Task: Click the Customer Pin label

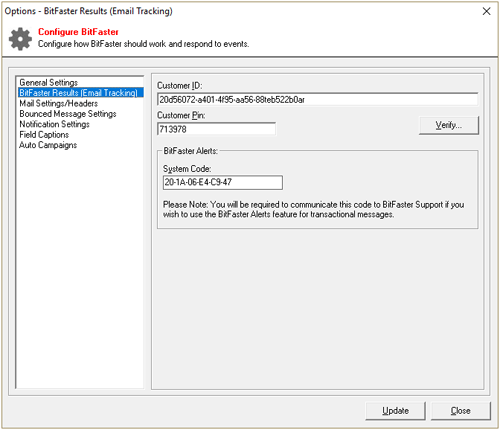Action: 181,115
